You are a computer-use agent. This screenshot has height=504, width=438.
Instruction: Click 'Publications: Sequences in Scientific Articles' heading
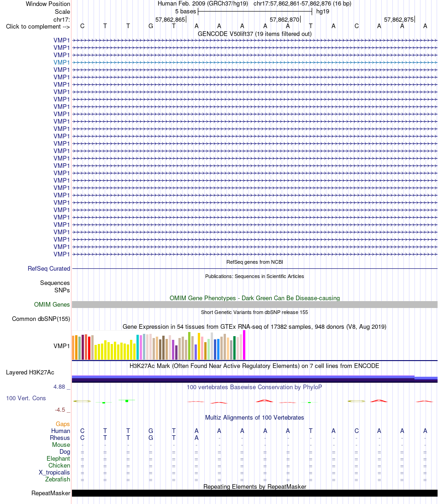click(255, 276)
